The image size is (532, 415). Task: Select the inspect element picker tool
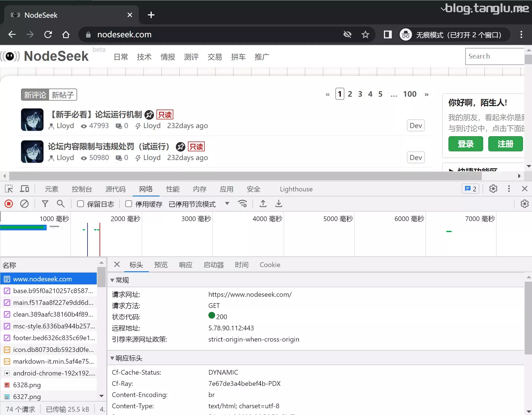[9, 189]
